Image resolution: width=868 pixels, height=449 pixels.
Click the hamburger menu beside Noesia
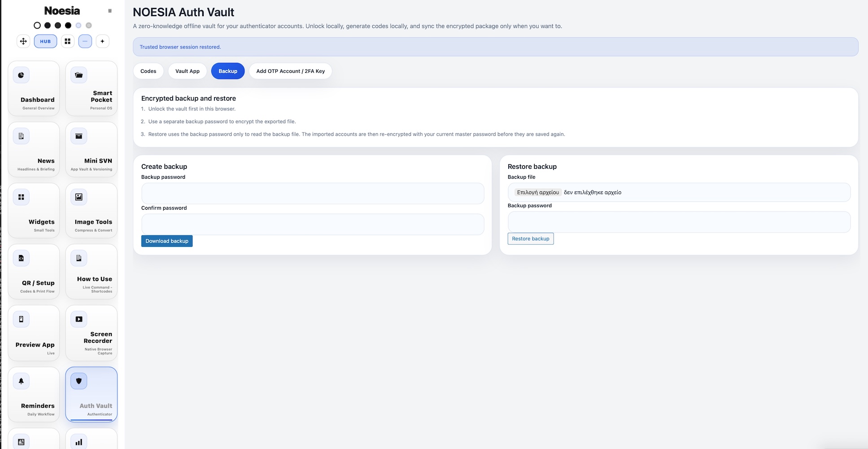click(110, 11)
